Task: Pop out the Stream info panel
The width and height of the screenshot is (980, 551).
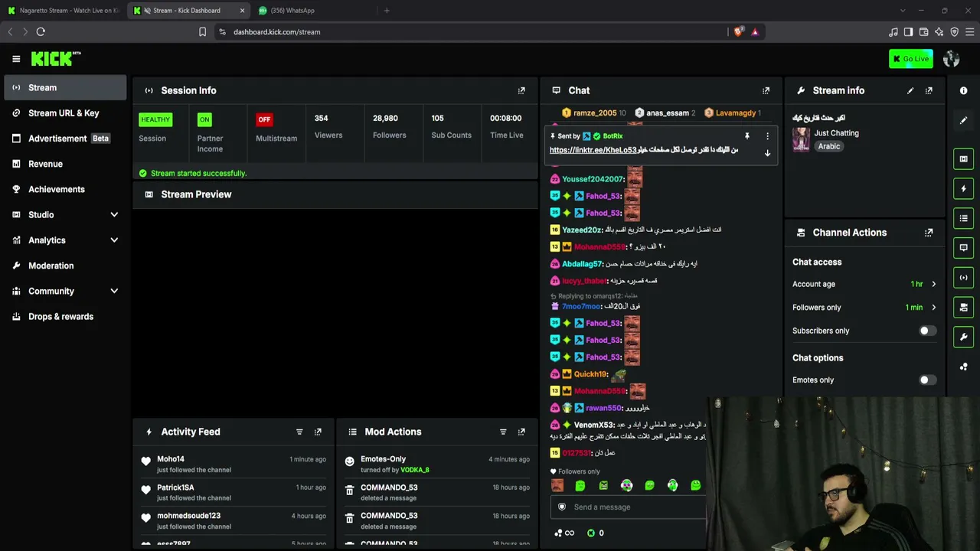Action: (x=929, y=90)
